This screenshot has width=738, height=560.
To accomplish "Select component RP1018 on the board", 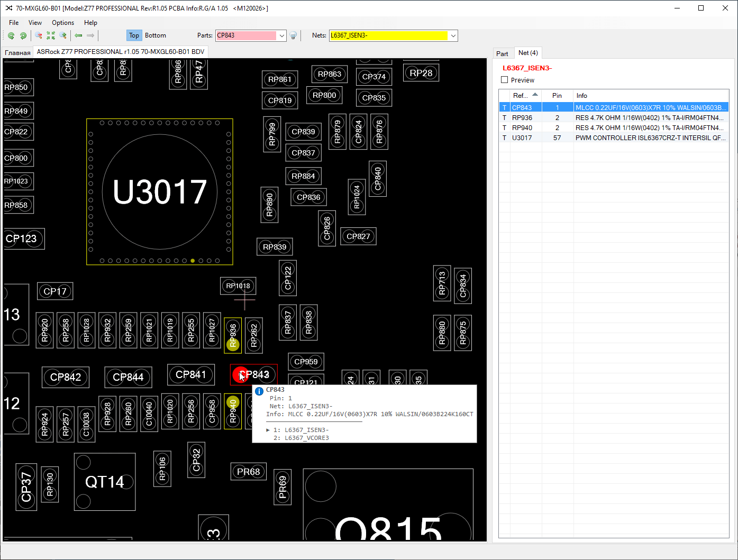I will click(x=238, y=286).
